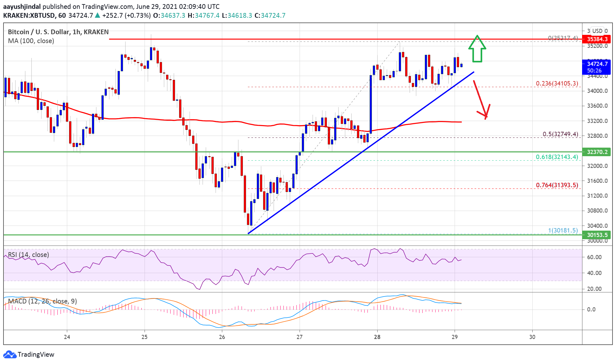Image resolution: width=616 pixels, height=364 pixels.
Task: Select the red 35384.3 price label
Action: click(597, 39)
